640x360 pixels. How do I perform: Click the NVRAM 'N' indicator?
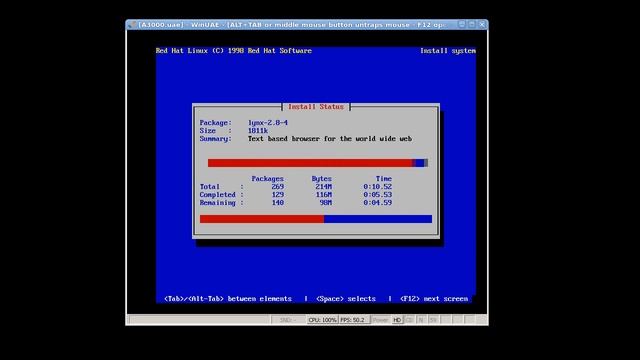421,320
